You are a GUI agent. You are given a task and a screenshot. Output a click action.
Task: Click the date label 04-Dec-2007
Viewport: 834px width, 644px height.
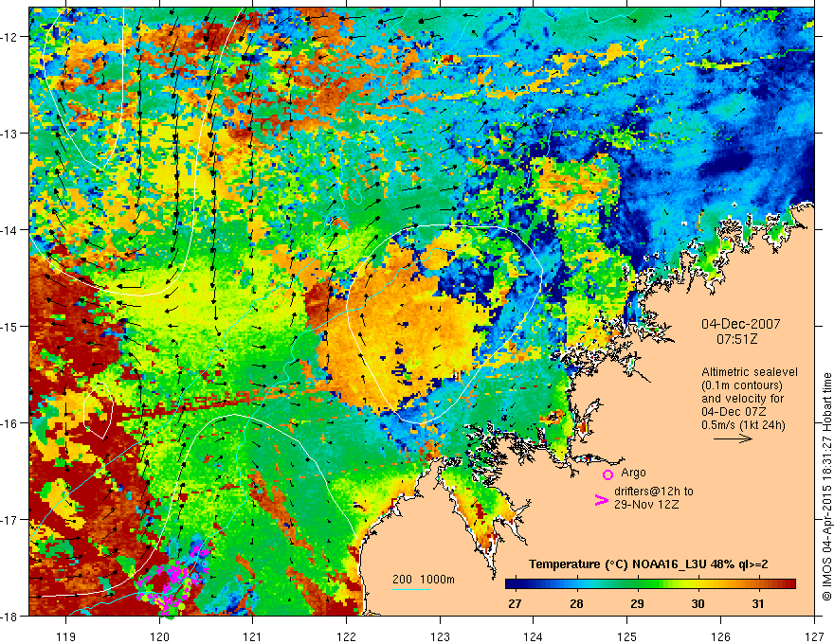[x=741, y=324]
